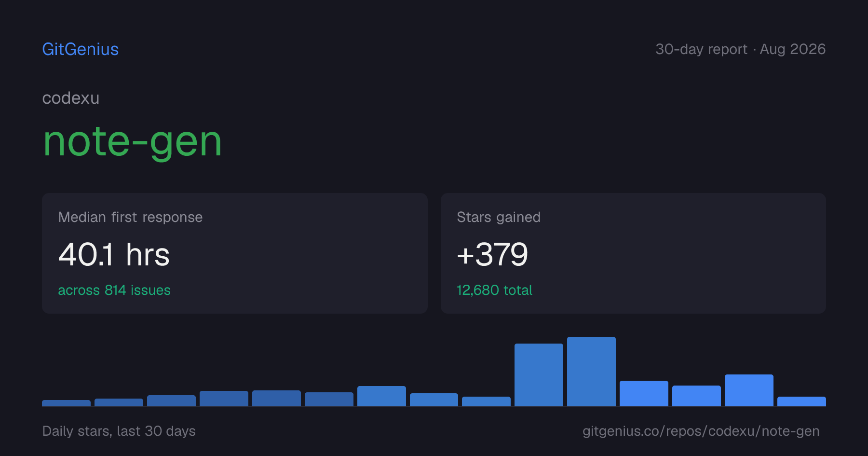The image size is (868, 456).
Task: Click the second-to-last chart bar
Action: 749,390
